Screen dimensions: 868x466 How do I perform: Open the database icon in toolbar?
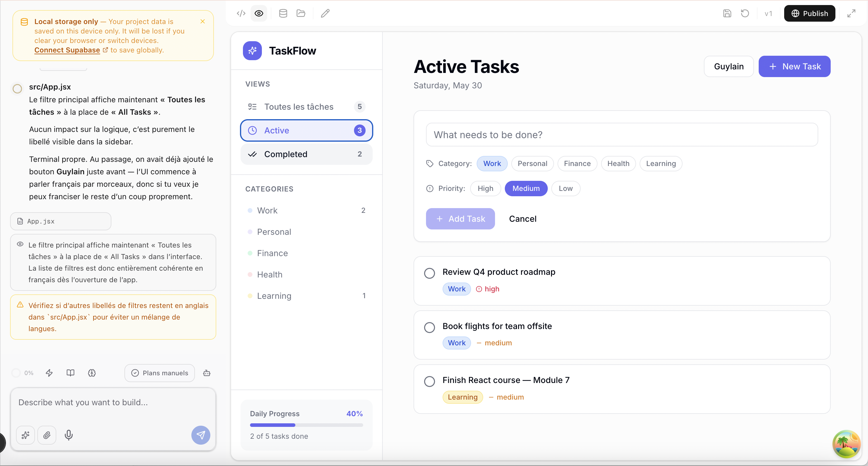pos(283,13)
